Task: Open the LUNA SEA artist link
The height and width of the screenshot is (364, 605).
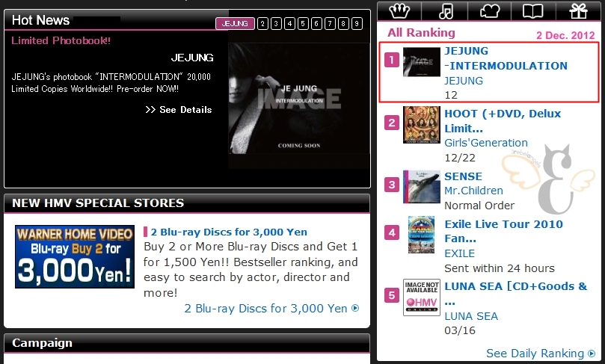Action: coord(471,316)
